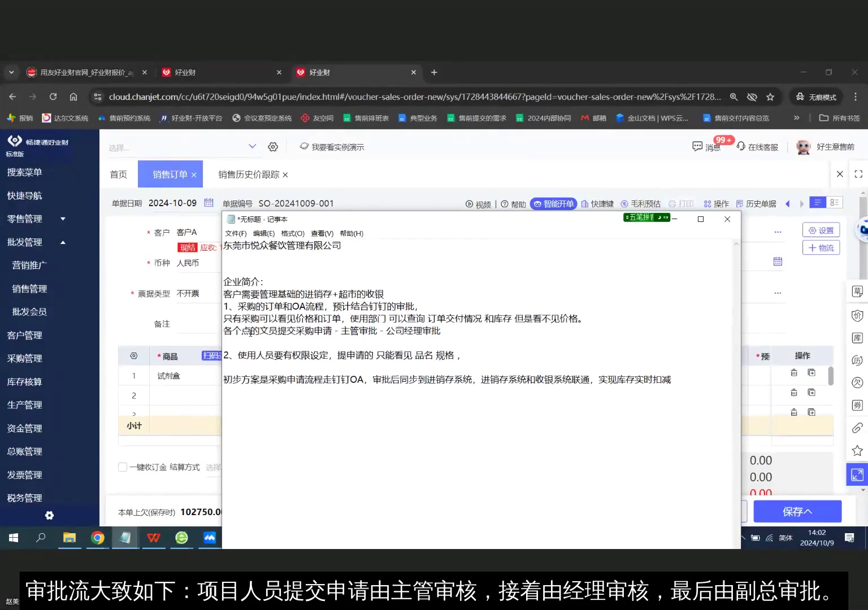Click the 保存 save button
Viewport: 868px width, 610px height.
pyautogui.click(x=797, y=511)
